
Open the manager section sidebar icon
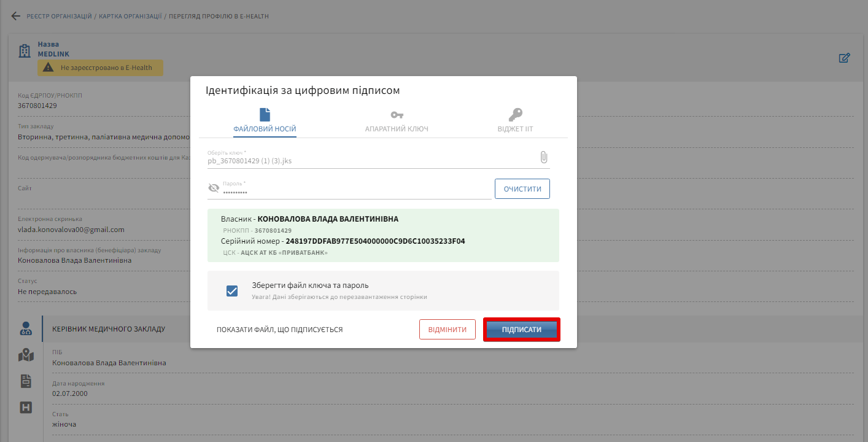pos(26,328)
